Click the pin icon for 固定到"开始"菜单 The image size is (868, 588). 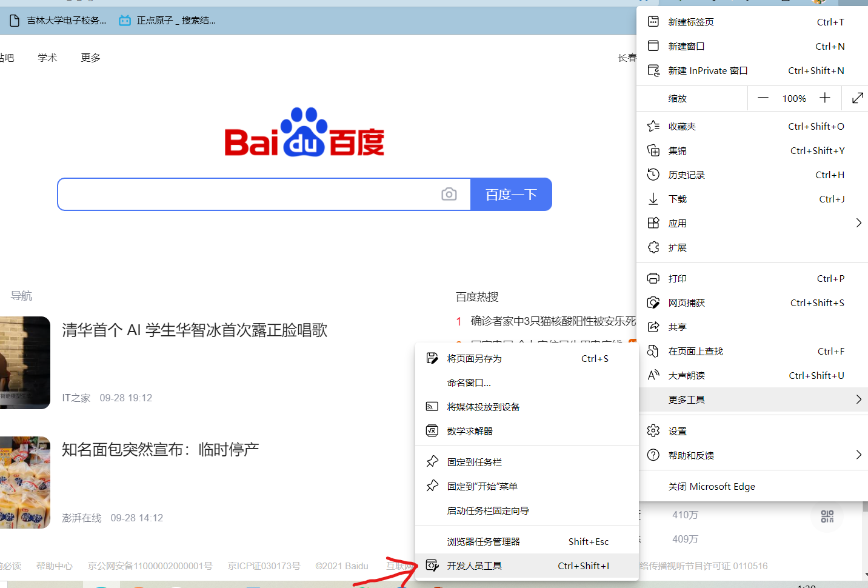click(432, 486)
